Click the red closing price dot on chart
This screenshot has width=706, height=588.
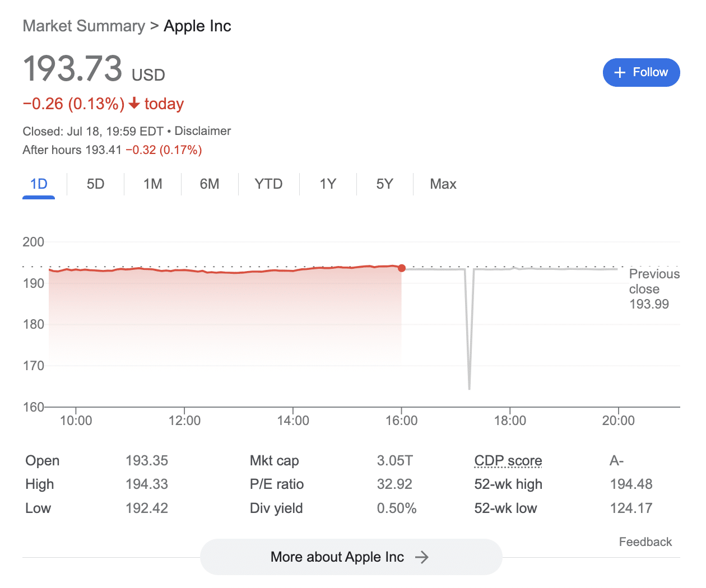coord(402,268)
